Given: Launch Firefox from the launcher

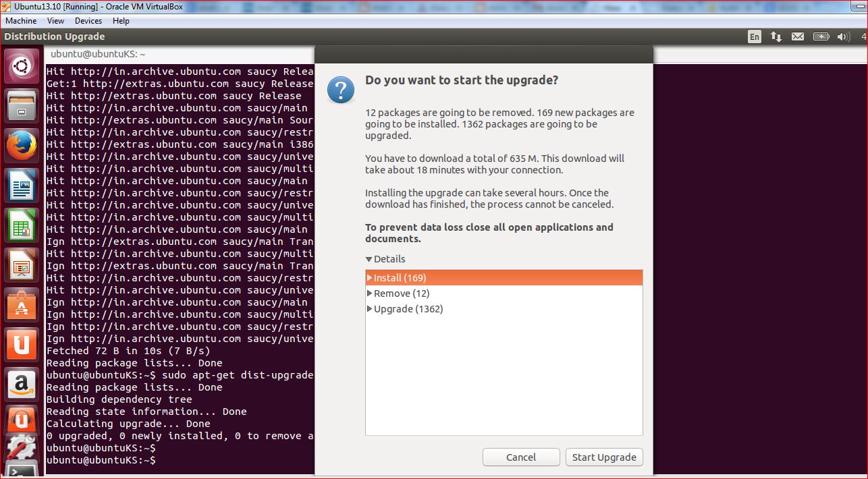Looking at the screenshot, I should [22, 145].
